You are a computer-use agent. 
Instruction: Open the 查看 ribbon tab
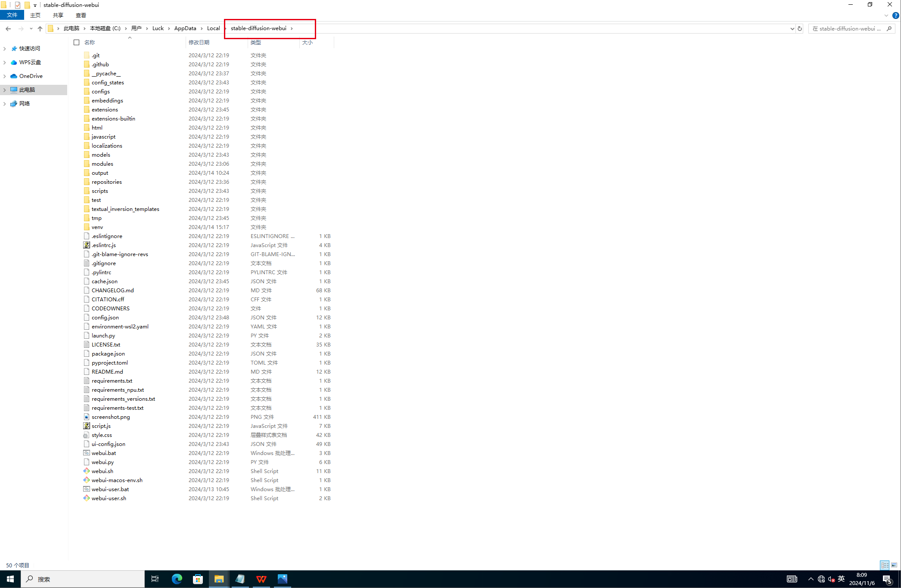point(81,15)
